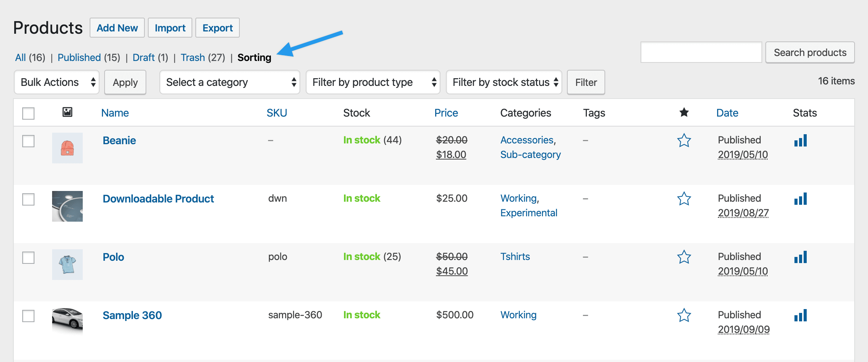Click the Add New button
This screenshot has height=362, width=868.
117,28
